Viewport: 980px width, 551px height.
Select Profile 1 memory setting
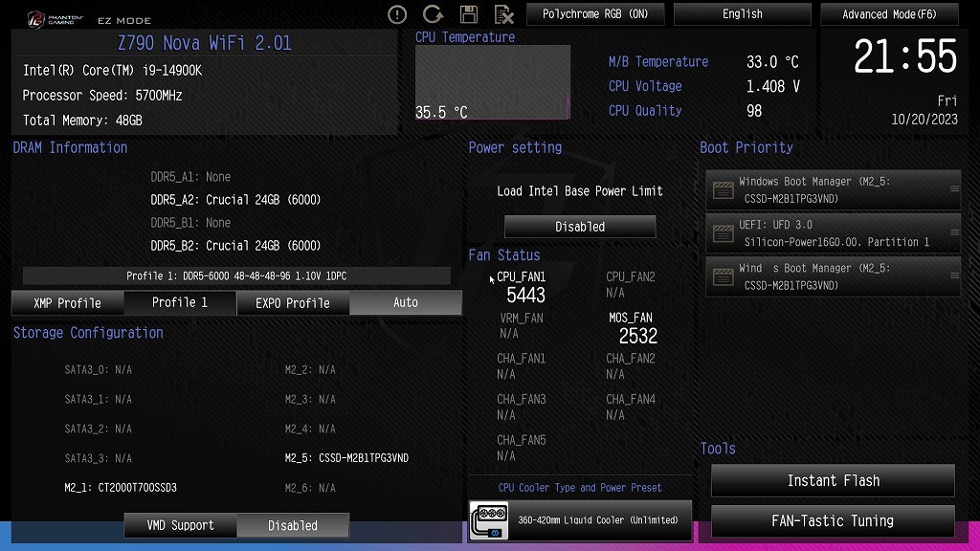click(x=180, y=303)
